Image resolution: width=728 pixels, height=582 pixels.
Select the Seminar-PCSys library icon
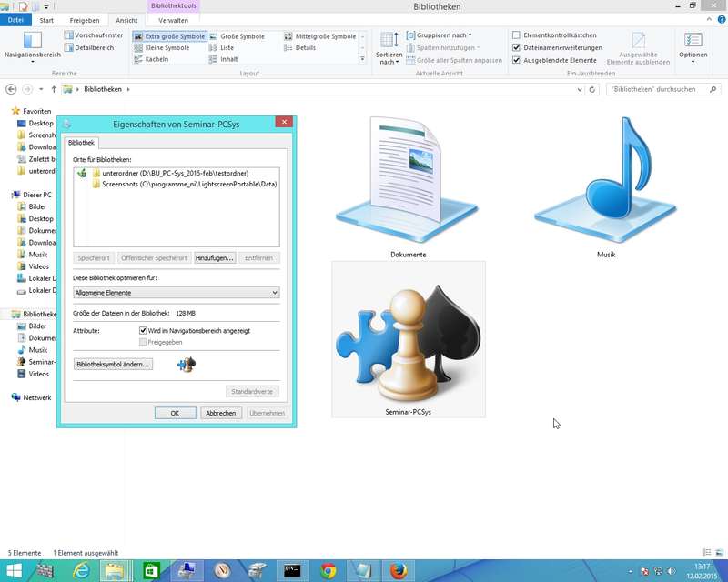(x=408, y=340)
